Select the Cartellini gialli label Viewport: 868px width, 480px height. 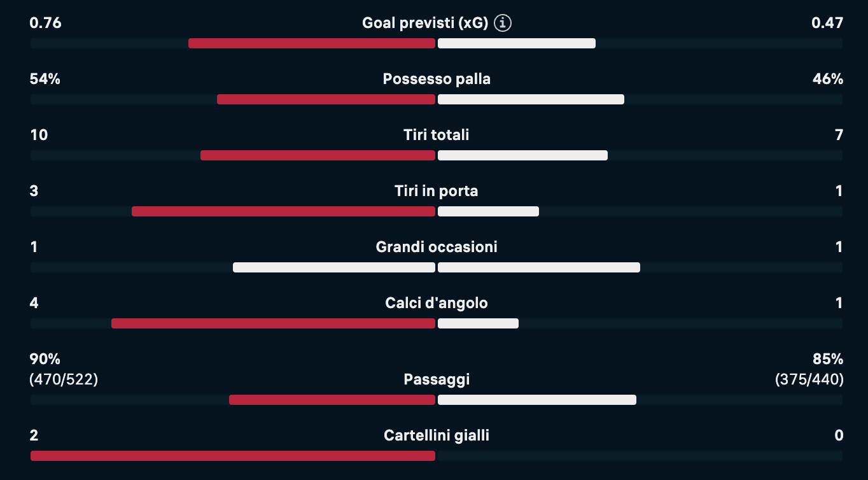coord(437,435)
